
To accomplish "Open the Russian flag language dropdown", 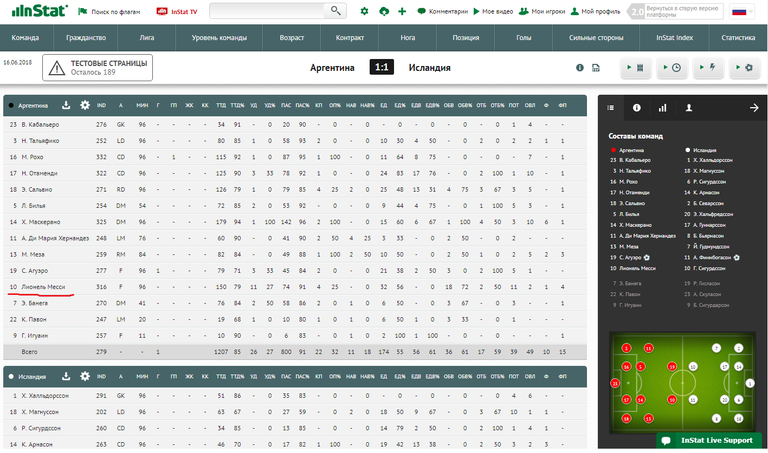I will click(742, 11).
